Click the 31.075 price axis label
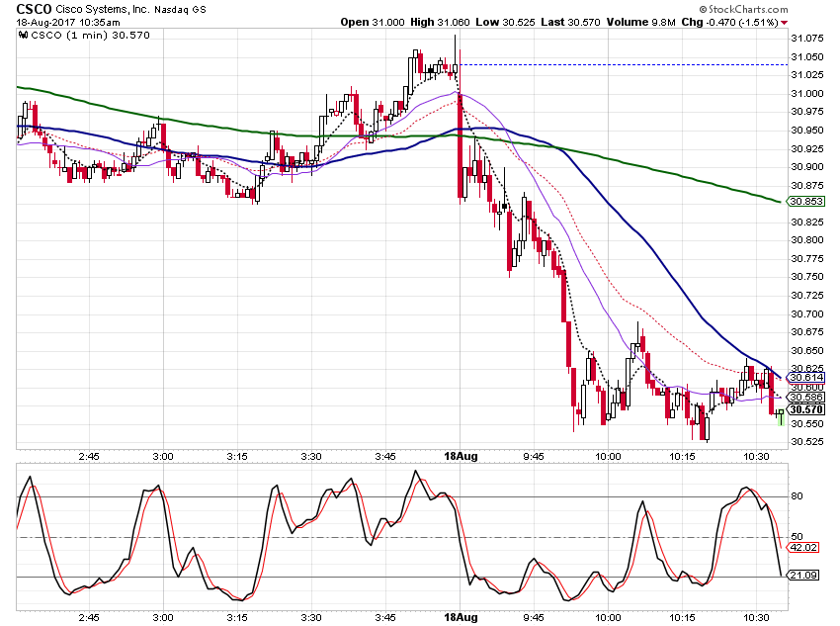 point(807,38)
